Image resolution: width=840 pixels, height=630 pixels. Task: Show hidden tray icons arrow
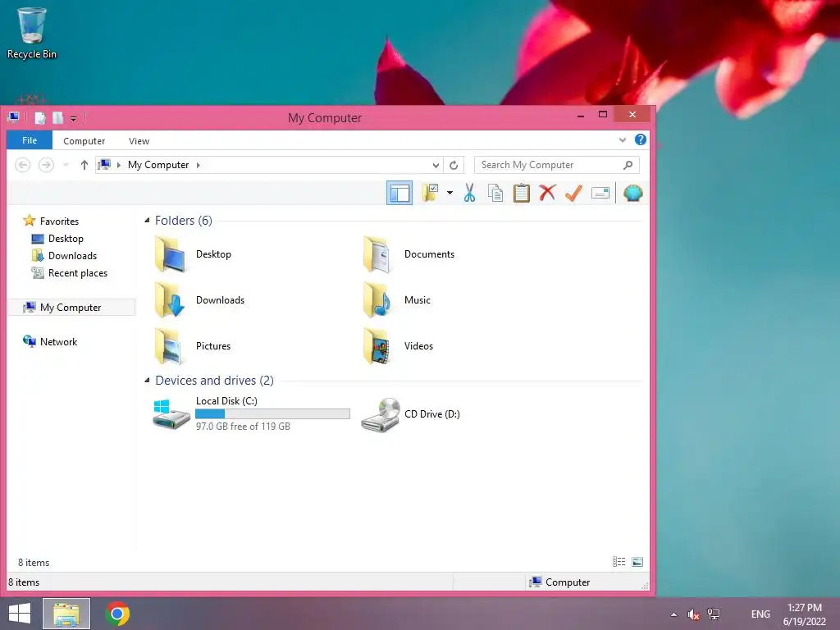pyautogui.click(x=674, y=614)
